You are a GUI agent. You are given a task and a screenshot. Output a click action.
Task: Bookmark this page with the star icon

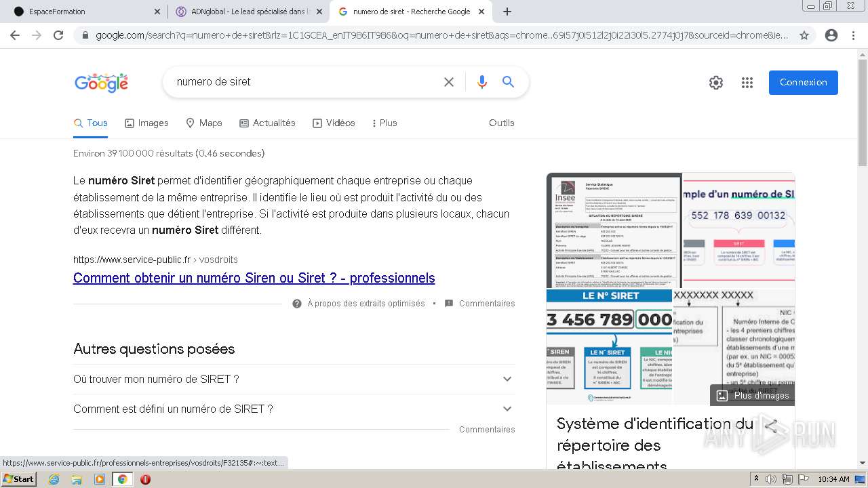tap(804, 35)
